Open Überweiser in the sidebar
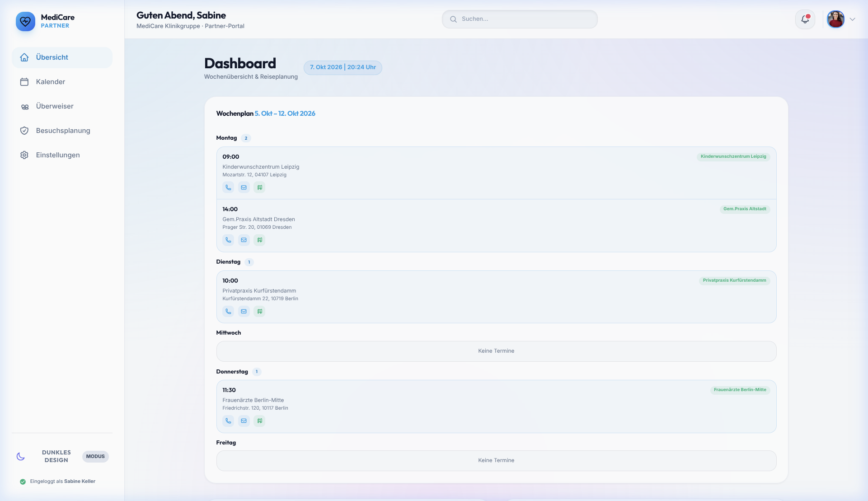The image size is (868, 501). coord(62,106)
